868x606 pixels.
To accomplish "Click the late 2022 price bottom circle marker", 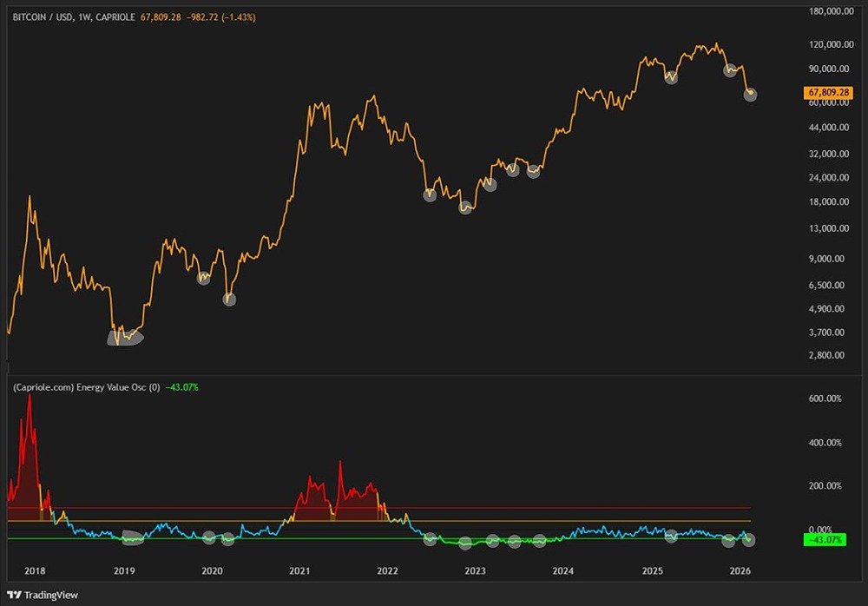I will tap(465, 208).
